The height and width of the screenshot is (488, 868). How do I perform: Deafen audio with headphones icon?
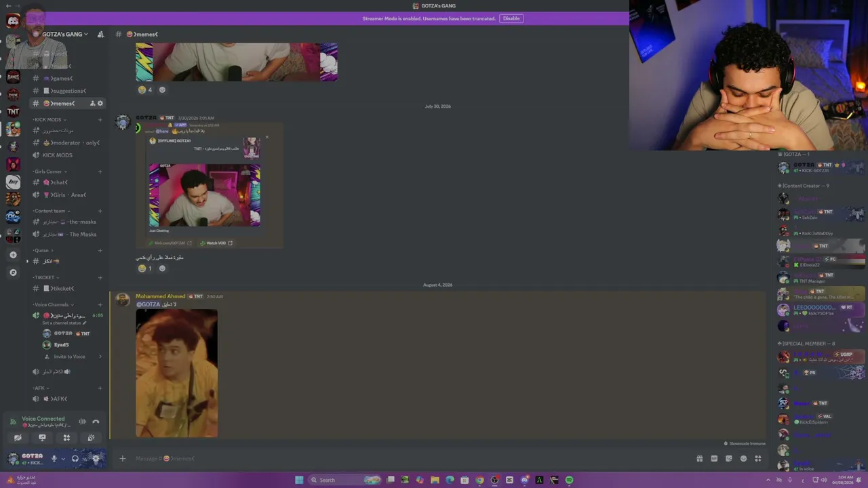(75, 459)
